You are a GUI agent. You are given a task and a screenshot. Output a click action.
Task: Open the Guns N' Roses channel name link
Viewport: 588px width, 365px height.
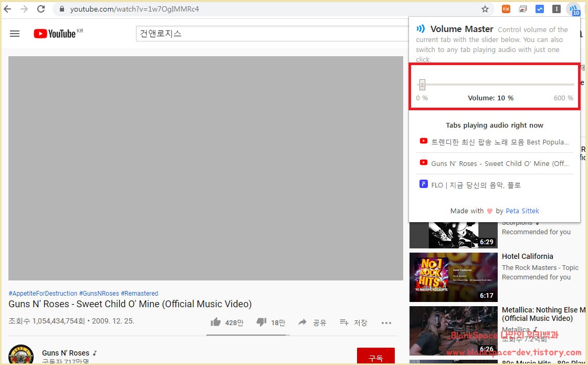coord(66,353)
